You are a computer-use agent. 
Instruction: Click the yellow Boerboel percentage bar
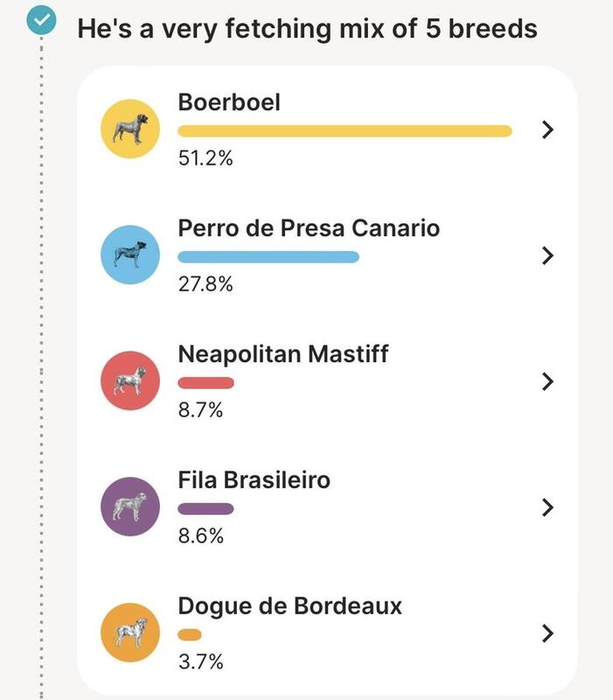(345, 130)
